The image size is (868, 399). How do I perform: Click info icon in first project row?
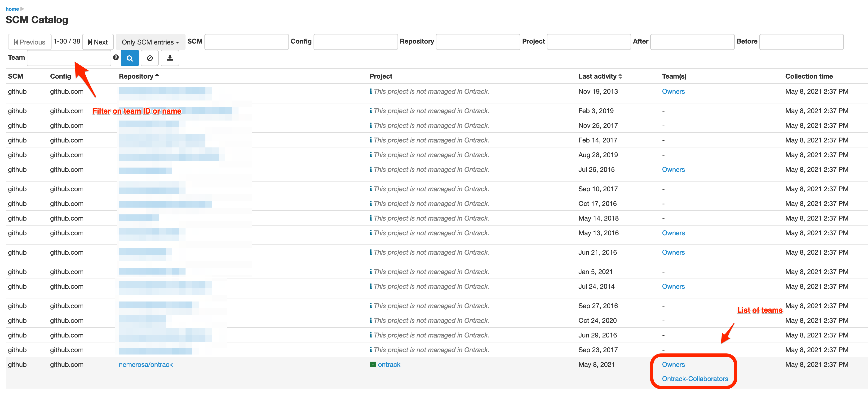(x=371, y=91)
